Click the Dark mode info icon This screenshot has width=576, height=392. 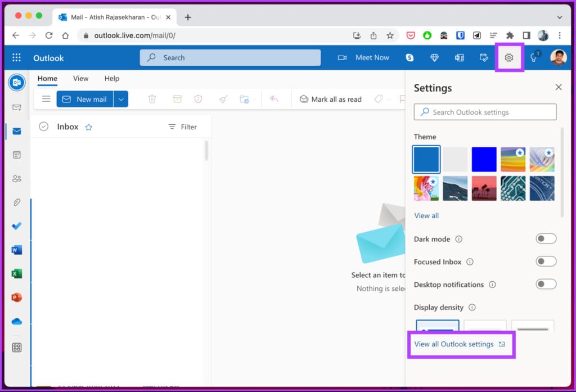click(459, 239)
